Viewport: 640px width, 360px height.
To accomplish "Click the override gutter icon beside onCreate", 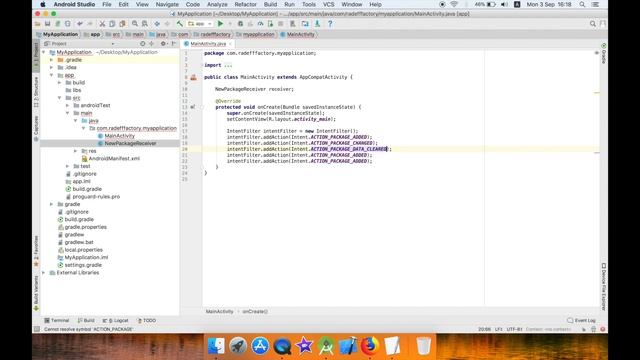I will 193,107.
